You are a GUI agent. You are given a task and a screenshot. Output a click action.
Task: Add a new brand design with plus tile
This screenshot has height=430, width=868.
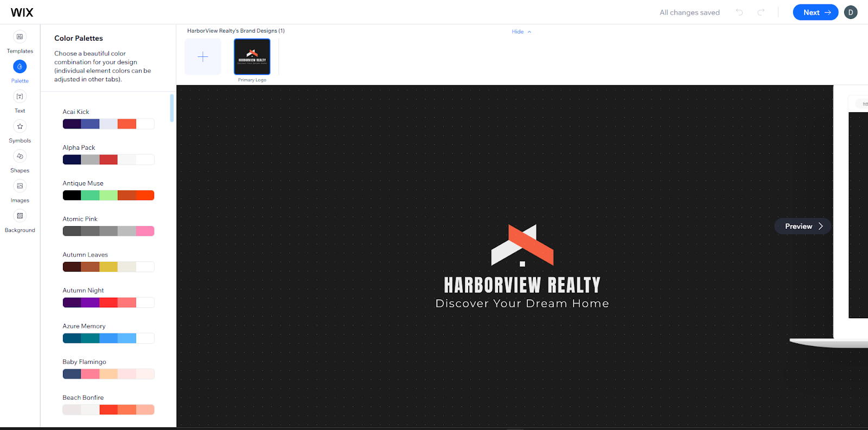pos(203,56)
